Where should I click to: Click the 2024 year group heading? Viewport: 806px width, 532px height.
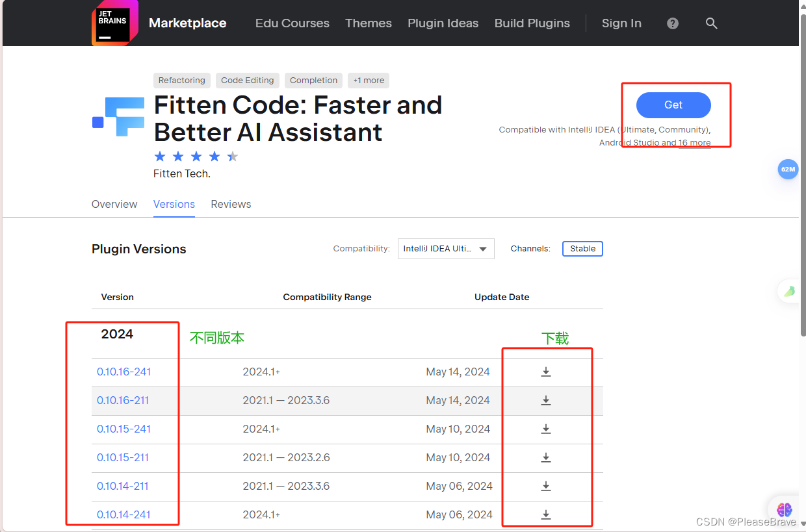tap(117, 334)
